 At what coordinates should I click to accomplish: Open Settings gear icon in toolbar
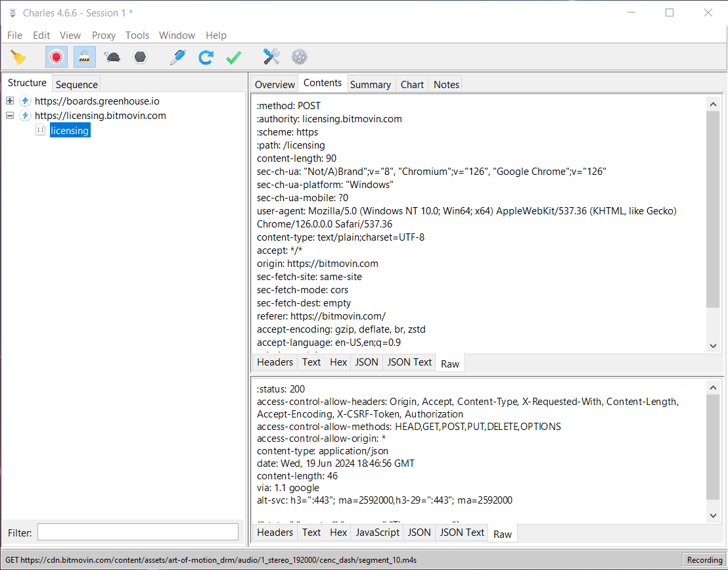pyautogui.click(x=300, y=57)
